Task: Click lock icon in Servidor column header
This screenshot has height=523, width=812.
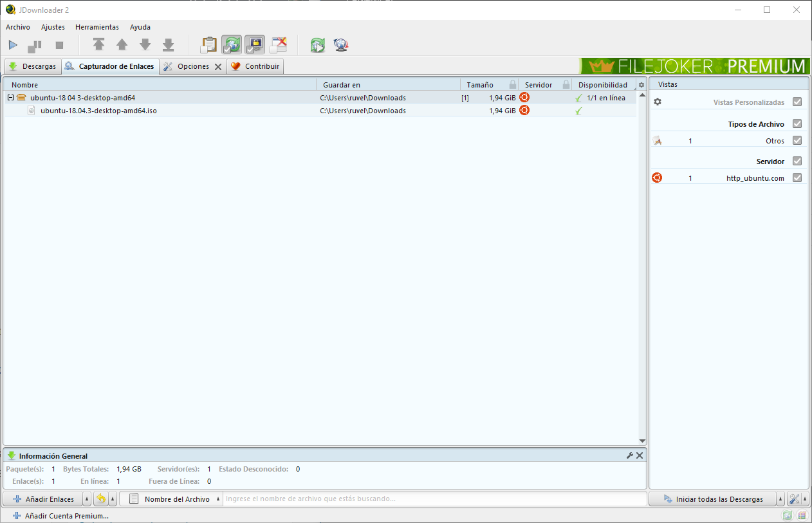Action: (x=566, y=85)
